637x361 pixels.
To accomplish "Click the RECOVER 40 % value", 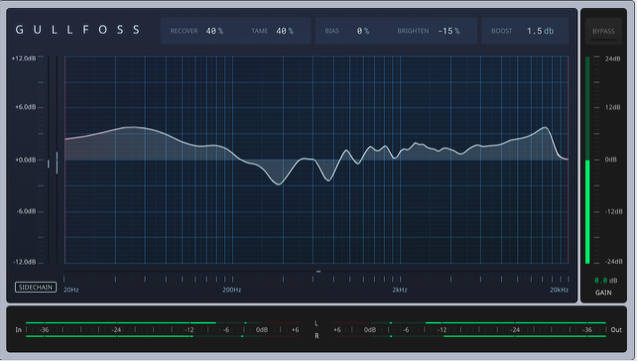I will (x=214, y=31).
